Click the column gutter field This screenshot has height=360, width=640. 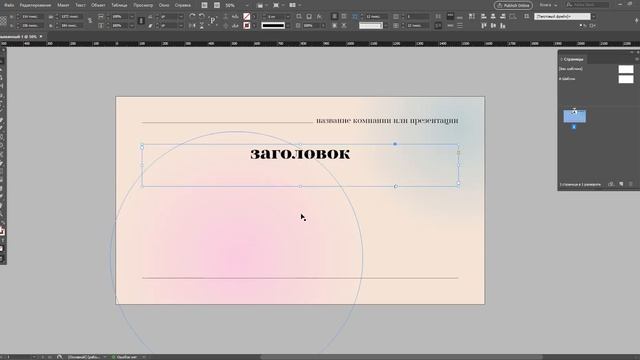click(417, 26)
